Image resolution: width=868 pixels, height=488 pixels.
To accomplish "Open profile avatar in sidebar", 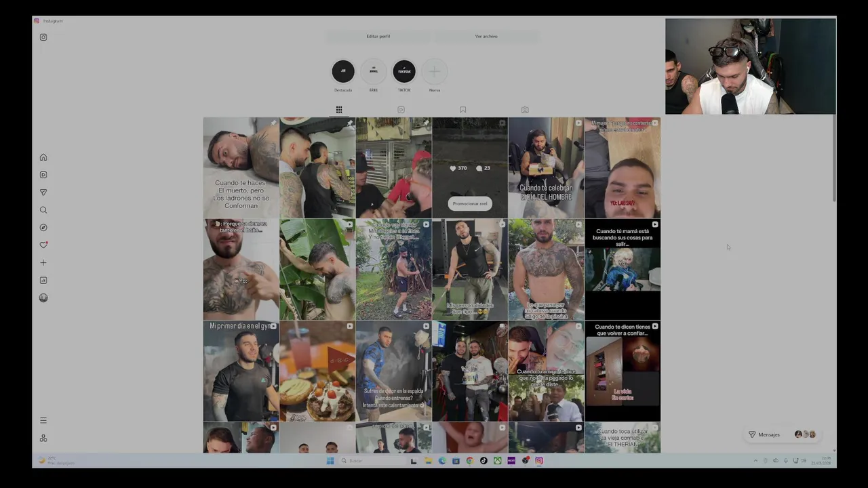I will pos(43,298).
